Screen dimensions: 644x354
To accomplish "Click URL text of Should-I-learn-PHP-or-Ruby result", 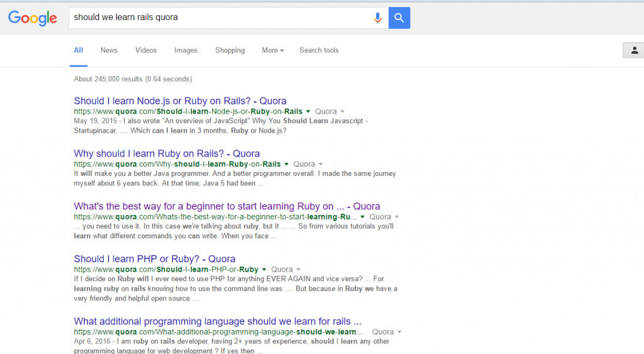I will (x=166, y=269).
